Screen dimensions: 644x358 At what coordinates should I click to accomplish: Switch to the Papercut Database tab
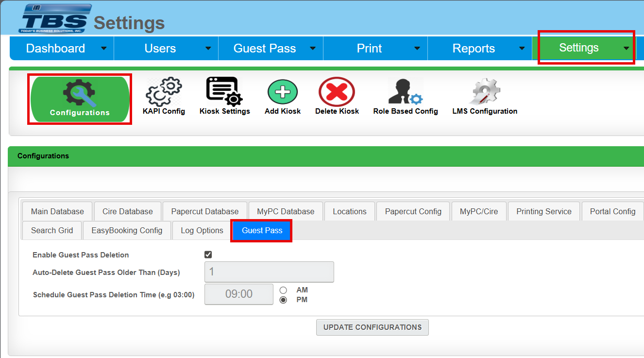205,211
